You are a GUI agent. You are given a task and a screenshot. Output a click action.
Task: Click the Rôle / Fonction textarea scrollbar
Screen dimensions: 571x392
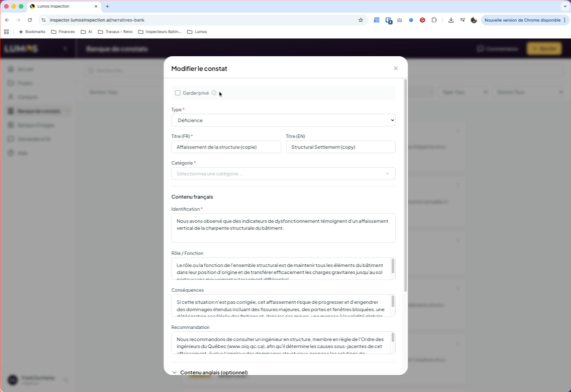pyautogui.click(x=392, y=266)
